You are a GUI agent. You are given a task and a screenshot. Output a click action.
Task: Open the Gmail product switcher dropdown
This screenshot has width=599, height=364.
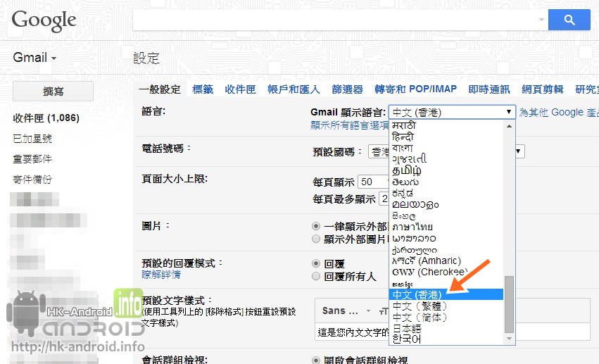(34, 58)
